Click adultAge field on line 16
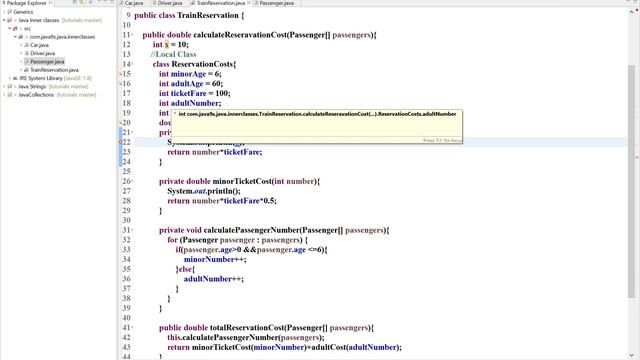 pos(187,84)
